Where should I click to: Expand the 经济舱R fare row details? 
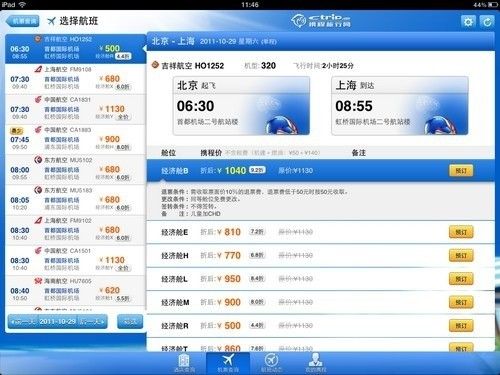click(321, 326)
